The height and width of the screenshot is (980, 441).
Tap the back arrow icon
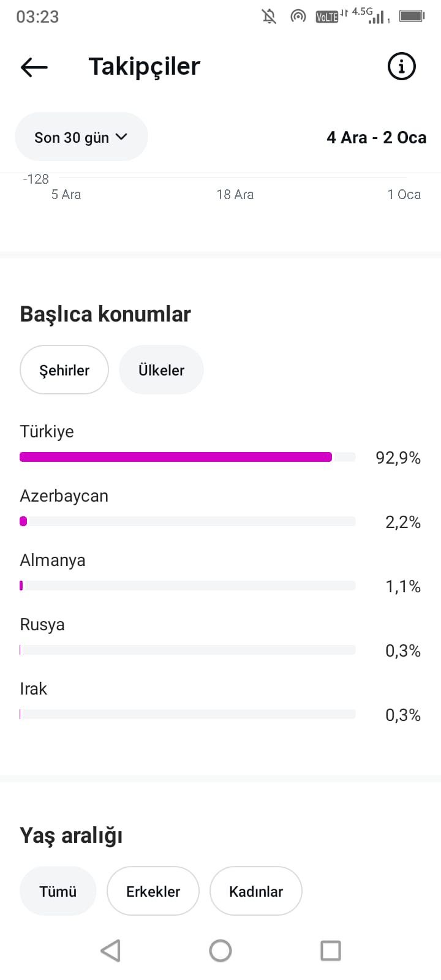click(x=34, y=67)
